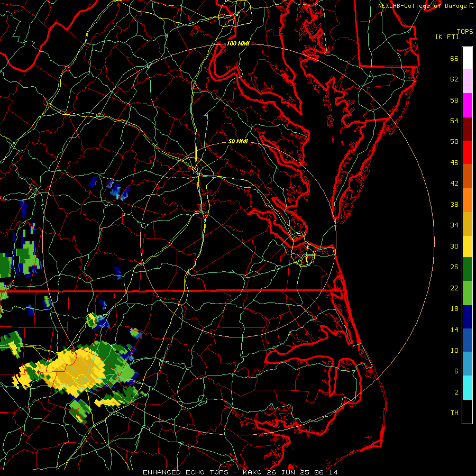Click the large yellow-gold storm cell echo
Screen dimensions: 476x476
76,372
